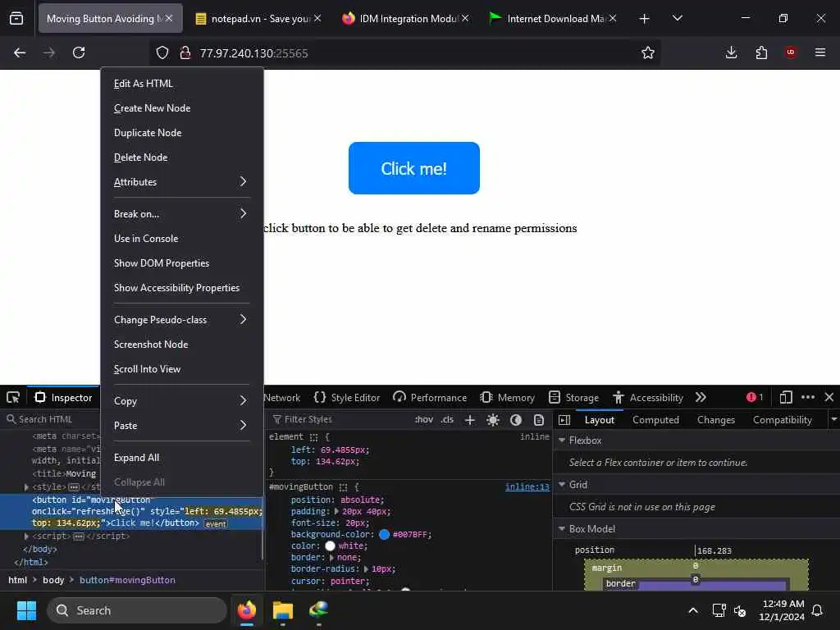The width and height of the screenshot is (840, 630).
Task: Open the Break on... submenu
Action: tap(181, 214)
